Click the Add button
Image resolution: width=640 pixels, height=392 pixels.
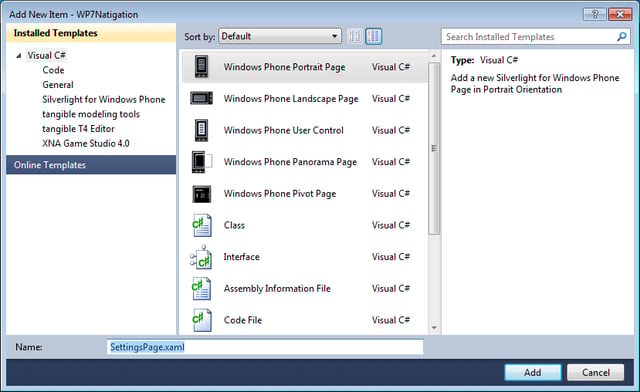click(533, 372)
